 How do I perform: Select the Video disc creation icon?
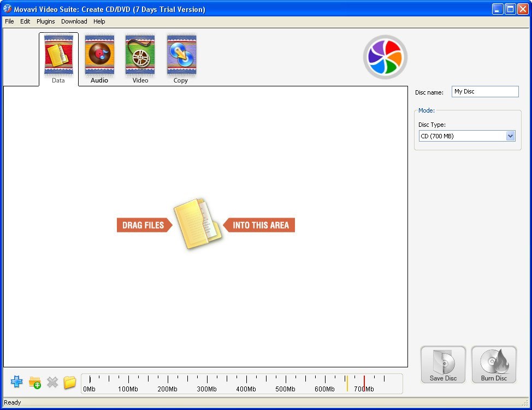pos(140,55)
